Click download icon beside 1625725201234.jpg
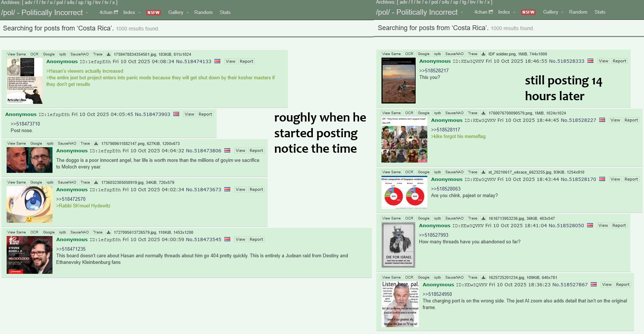This screenshot has height=334, width=644. click(483, 277)
